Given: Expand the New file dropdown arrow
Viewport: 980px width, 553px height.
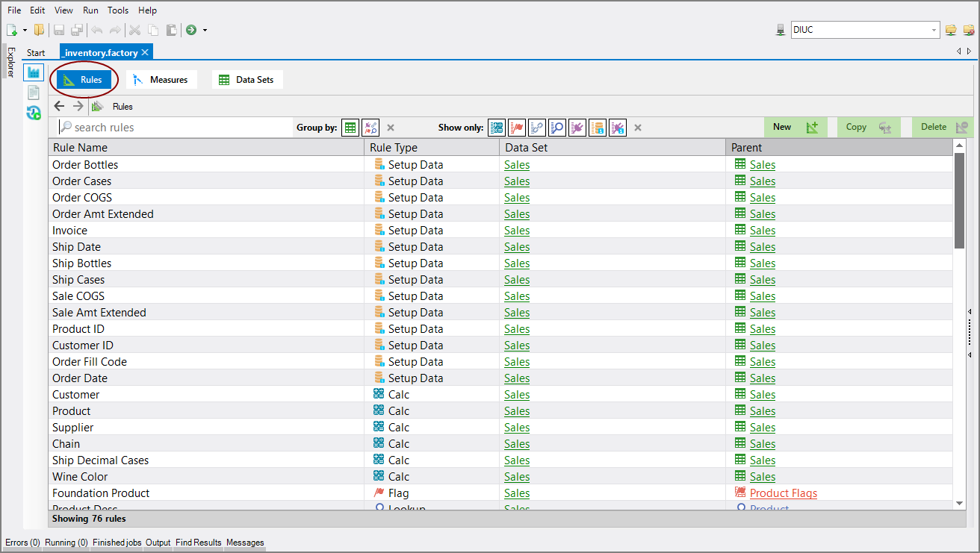Looking at the screenshot, I should (x=25, y=31).
